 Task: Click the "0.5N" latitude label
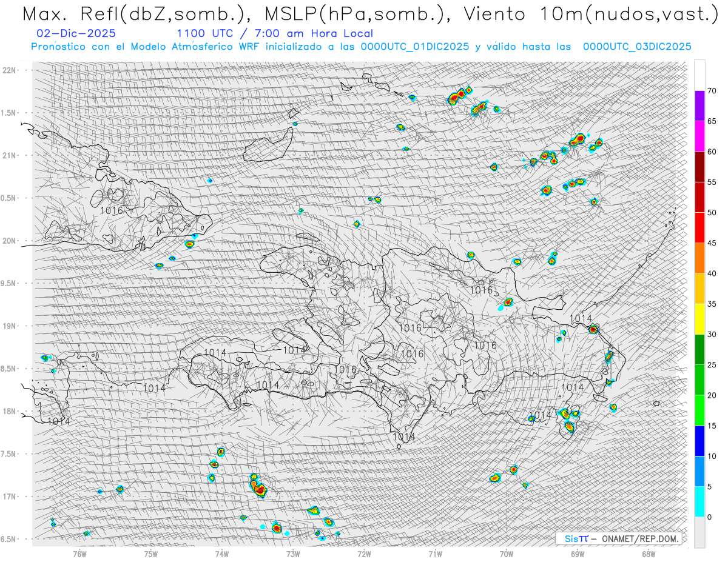click(9, 198)
